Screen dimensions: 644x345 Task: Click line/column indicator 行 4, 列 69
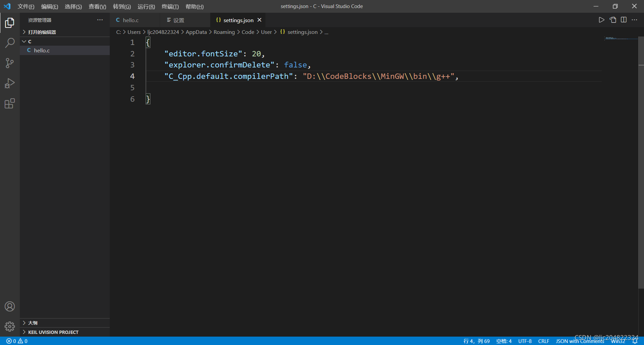pyautogui.click(x=477, y=341)
